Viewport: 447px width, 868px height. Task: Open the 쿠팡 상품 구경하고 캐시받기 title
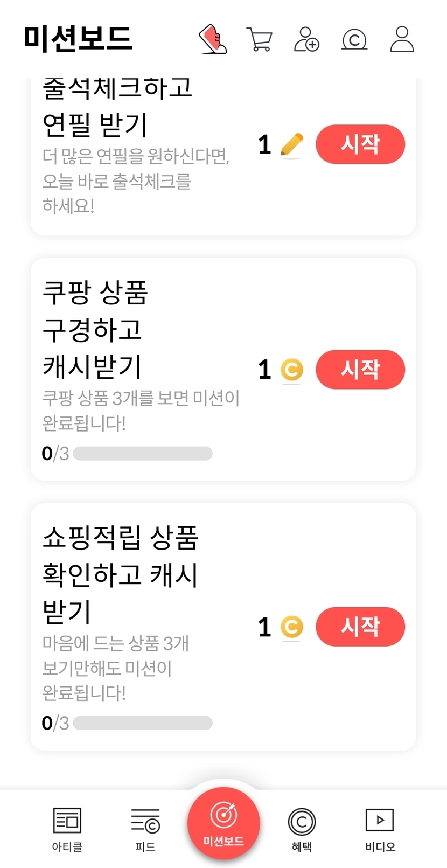point(95,329)
